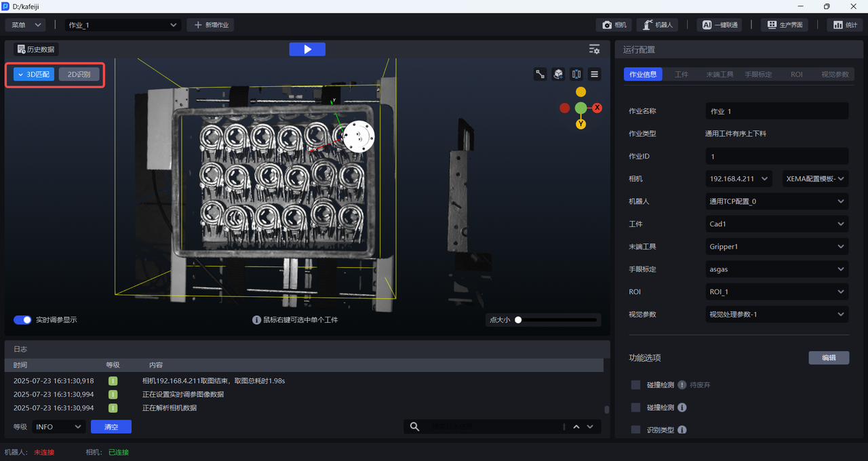Image resolution: width=868 pixels, height=461 pixels.
Task: Toggle the 实时调参显示 switch
Action: pyautogui.click(x=22, y=320)
